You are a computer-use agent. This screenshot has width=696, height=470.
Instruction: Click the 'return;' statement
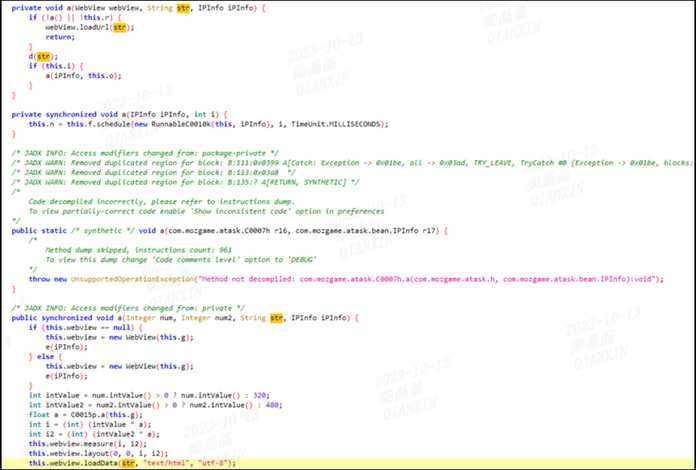click(x=60, y=37)
